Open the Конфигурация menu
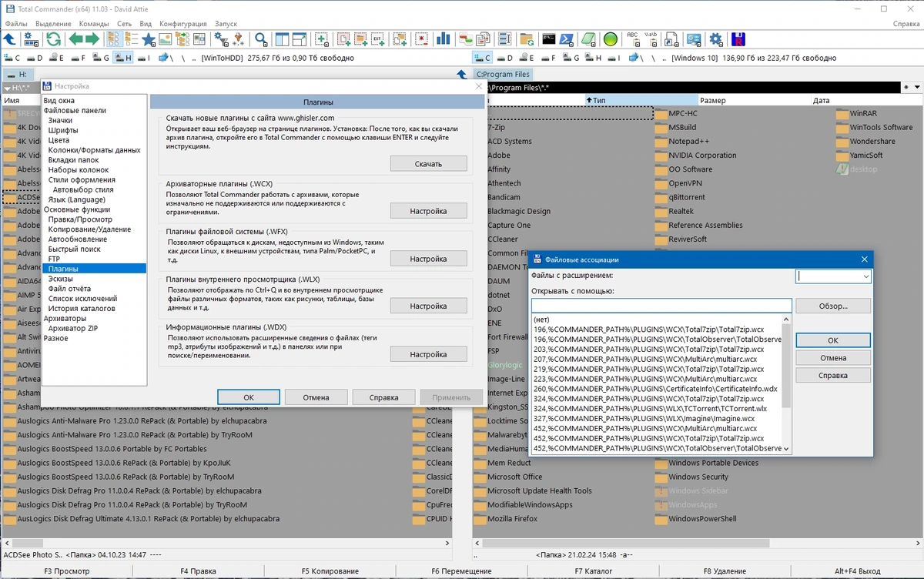 click(x=183, y=24)
